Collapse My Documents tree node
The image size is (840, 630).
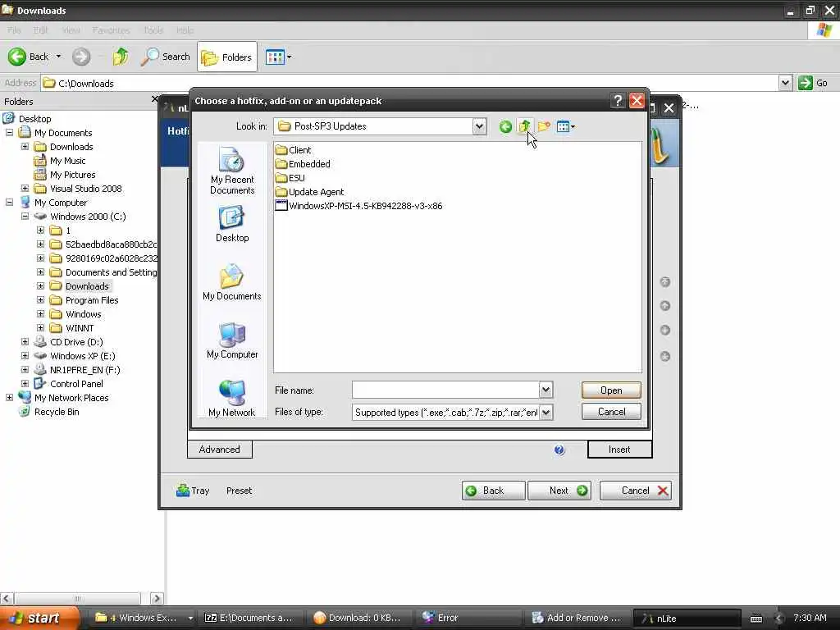[x=10, y=132]
